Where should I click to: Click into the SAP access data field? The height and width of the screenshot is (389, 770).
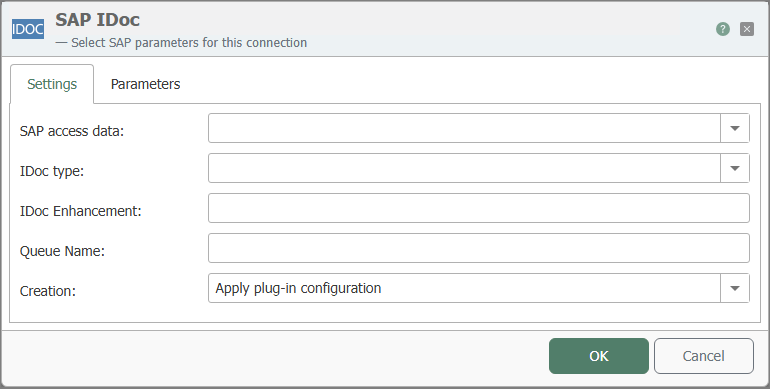[x=464, y=128]
